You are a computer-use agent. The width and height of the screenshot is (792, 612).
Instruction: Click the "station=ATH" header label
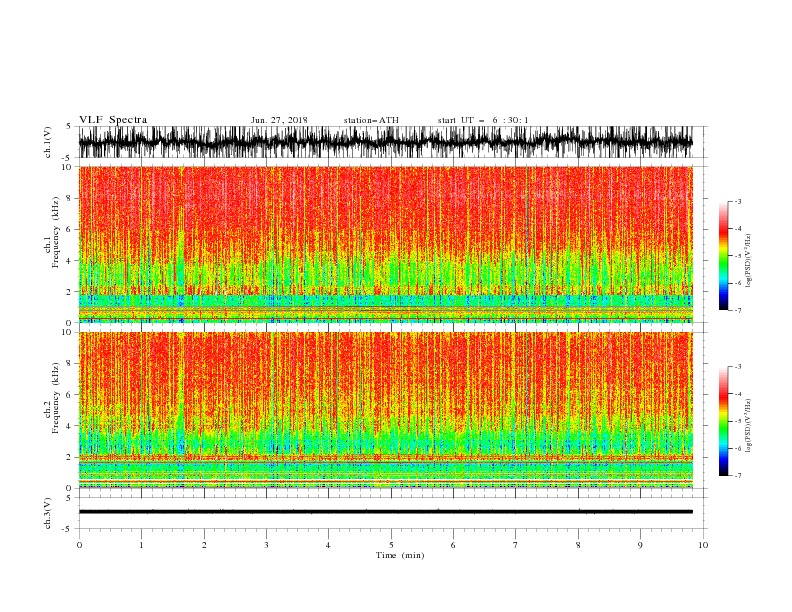pyautogui.click(x=371, y=120)
